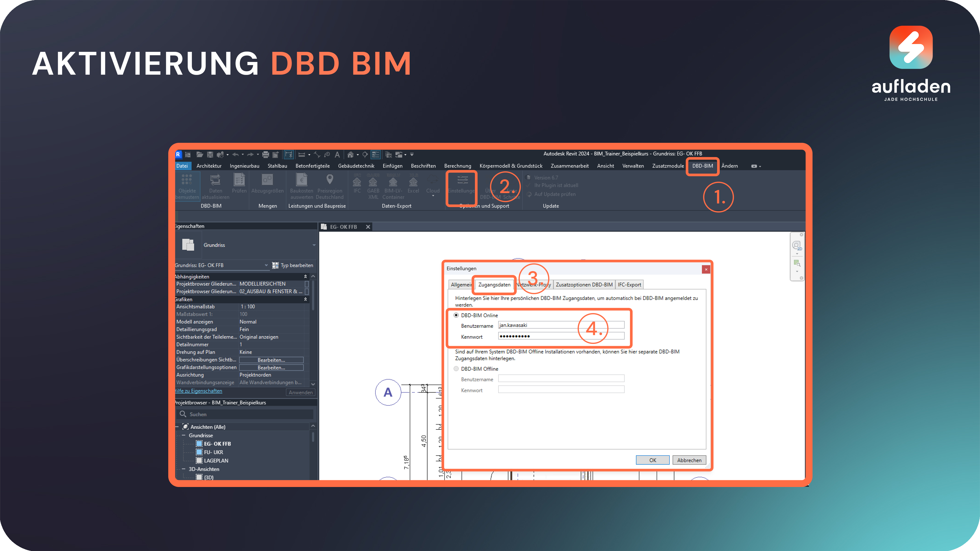Export to IFC from Daten-Export
Viewport: 980px width, 551px height.
click(357, 183)
